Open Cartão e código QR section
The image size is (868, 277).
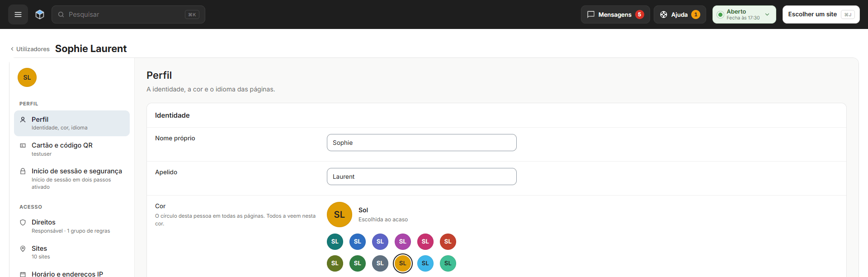(x=72, y=149)
